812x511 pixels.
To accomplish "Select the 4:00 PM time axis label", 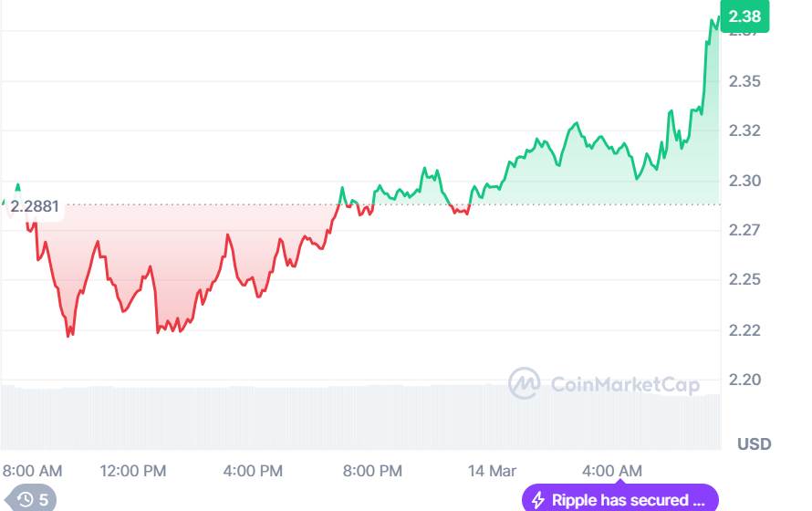I will pos(253,471).
